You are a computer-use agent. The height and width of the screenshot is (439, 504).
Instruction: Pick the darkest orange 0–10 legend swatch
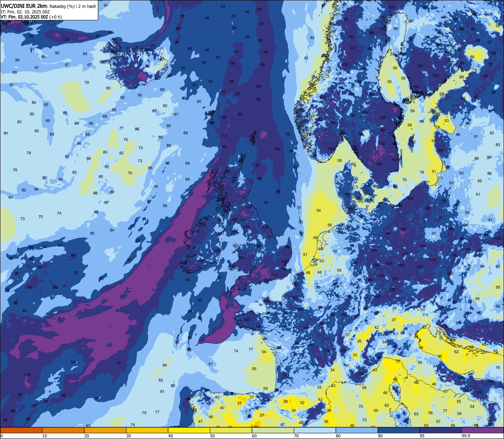click(x=21, y=430)
